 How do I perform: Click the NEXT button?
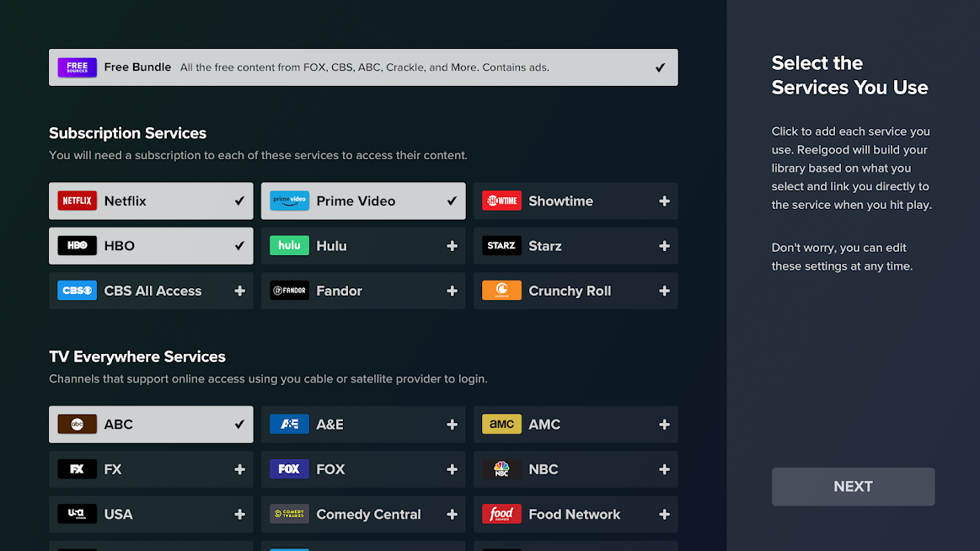(x=853, y=487)
